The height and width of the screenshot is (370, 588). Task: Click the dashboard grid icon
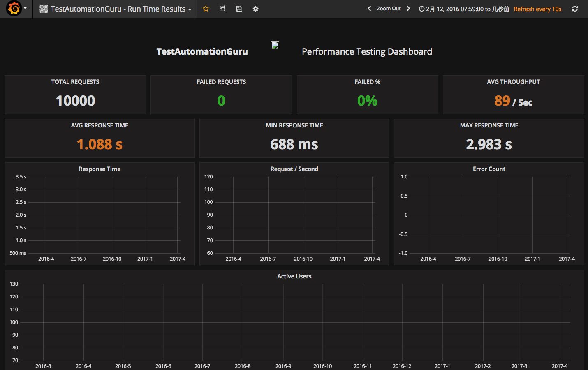(44, 9)
